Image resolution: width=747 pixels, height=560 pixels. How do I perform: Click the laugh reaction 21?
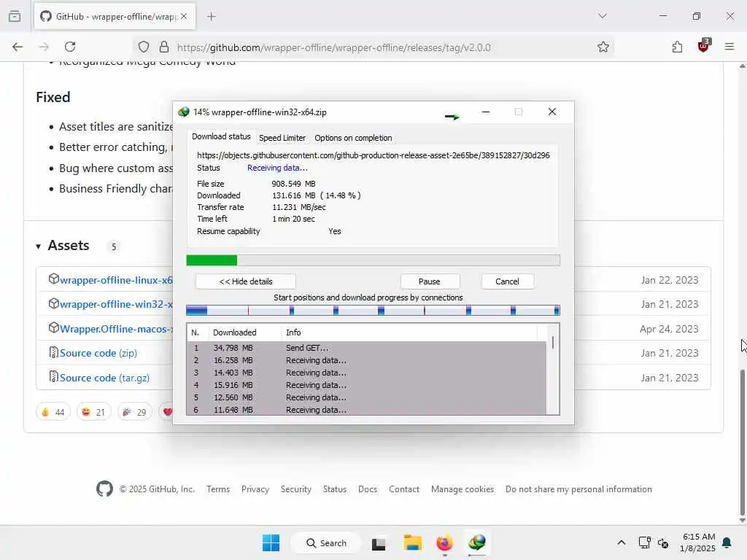[94, 412]
